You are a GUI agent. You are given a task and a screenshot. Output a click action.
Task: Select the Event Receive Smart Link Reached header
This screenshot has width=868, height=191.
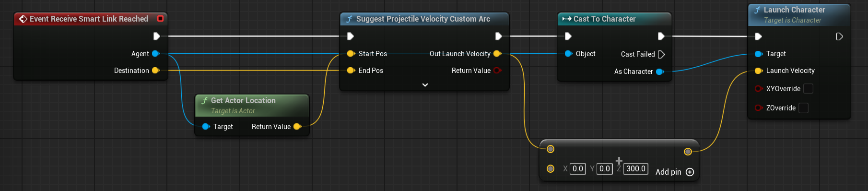89,19
